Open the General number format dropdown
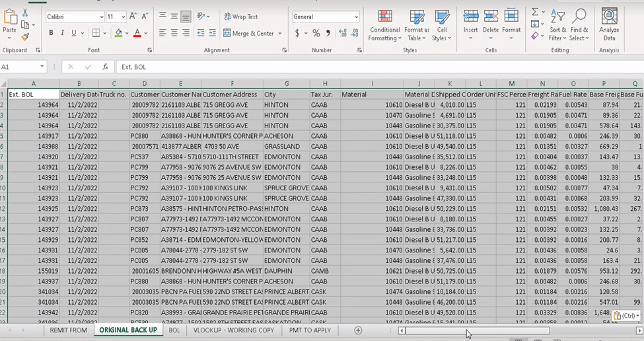 [x=356, y=17]
